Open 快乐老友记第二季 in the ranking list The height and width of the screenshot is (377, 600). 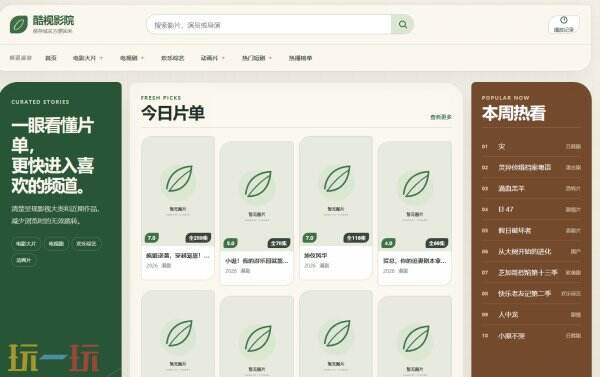(x=524, y=294)
